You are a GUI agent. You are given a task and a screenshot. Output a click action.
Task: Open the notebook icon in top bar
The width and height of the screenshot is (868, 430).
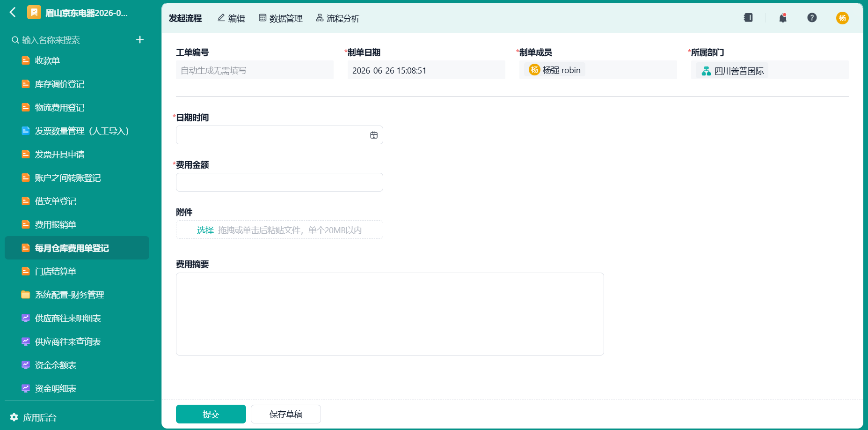[x=748, y=18]
